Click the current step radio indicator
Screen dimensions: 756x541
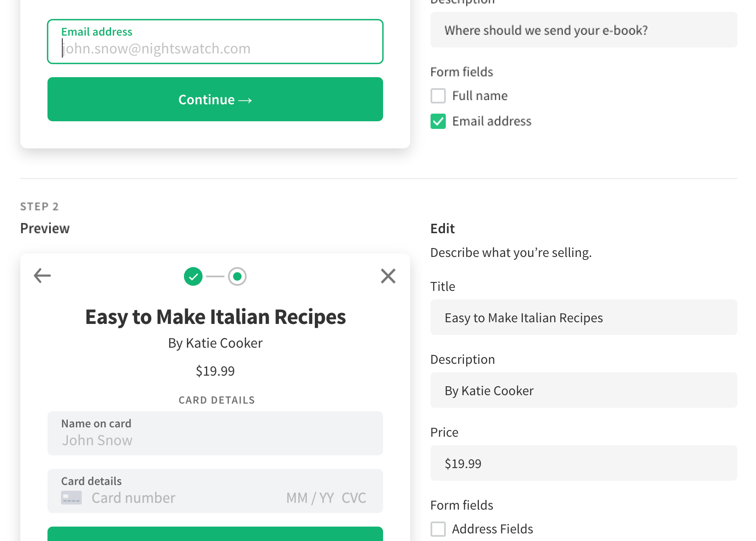point(237,276)
